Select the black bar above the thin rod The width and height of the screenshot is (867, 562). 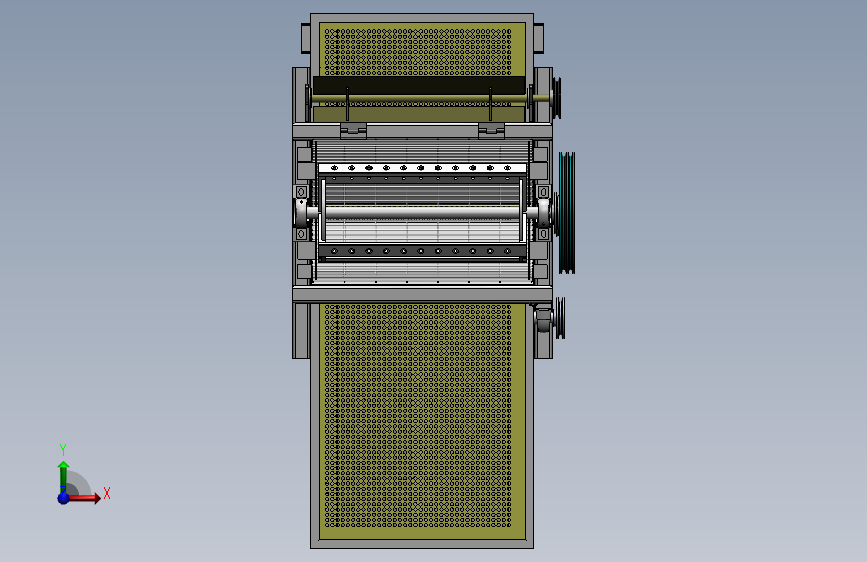pos(419,85)
